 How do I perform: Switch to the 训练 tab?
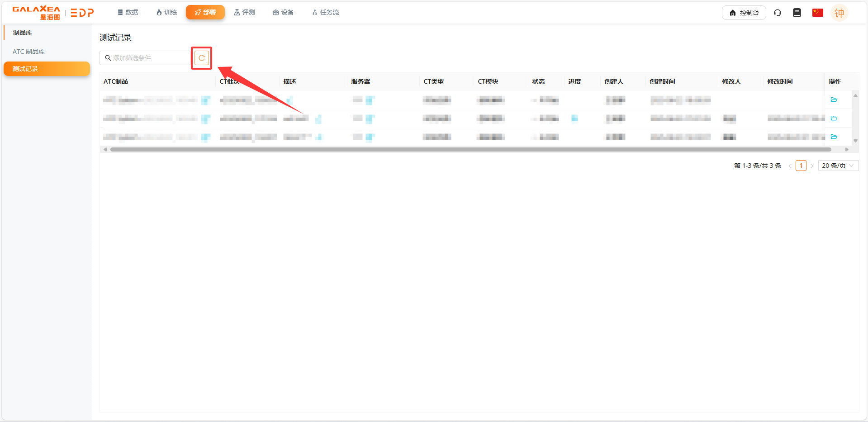click(166, 12)
